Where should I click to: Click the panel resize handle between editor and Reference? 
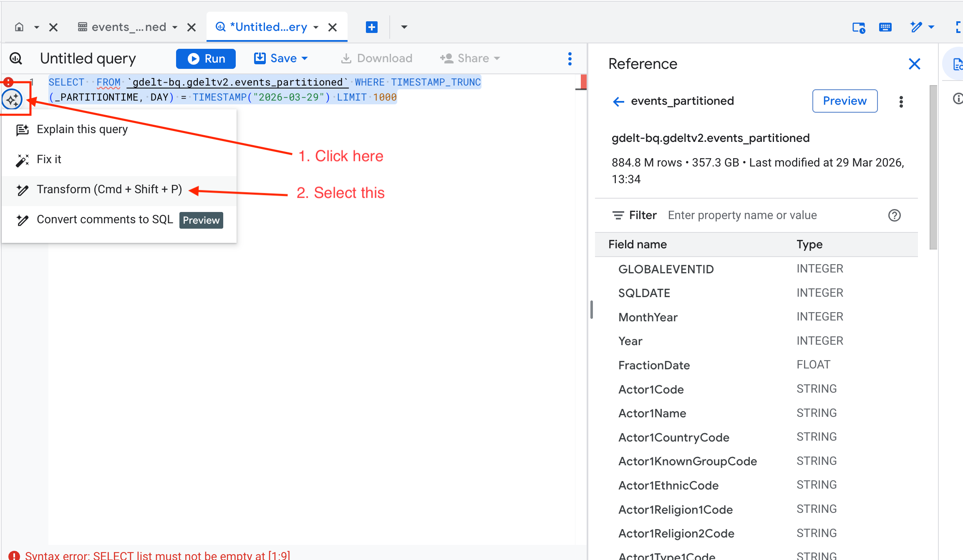[591, 310]
